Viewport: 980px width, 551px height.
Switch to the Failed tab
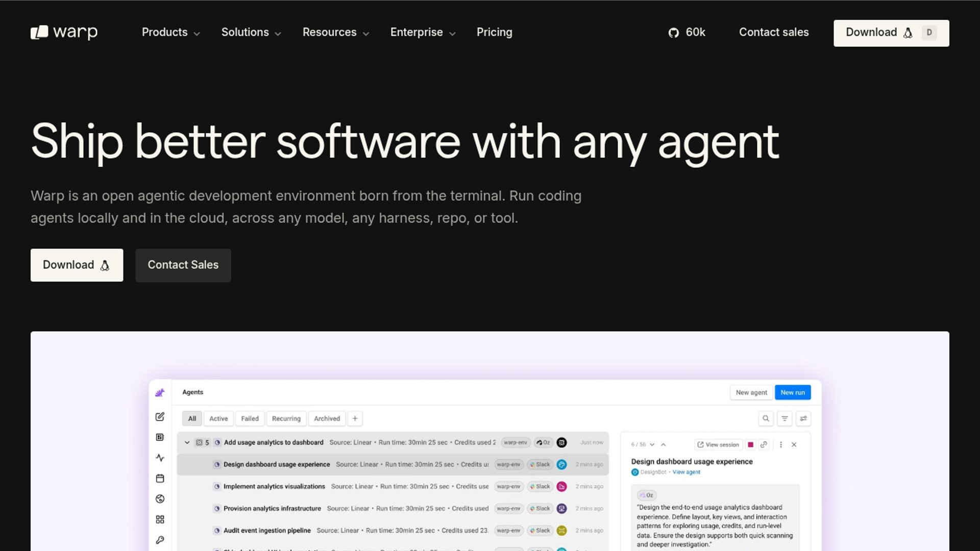[x=250, y=418]
